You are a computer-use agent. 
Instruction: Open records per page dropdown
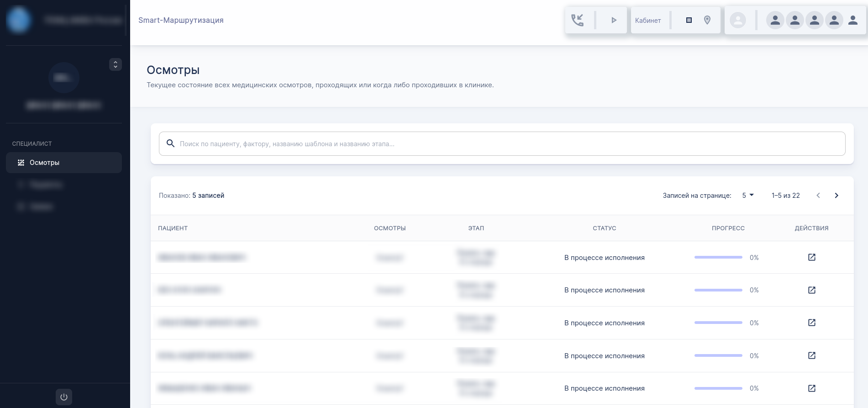click(x=747, y=196)
